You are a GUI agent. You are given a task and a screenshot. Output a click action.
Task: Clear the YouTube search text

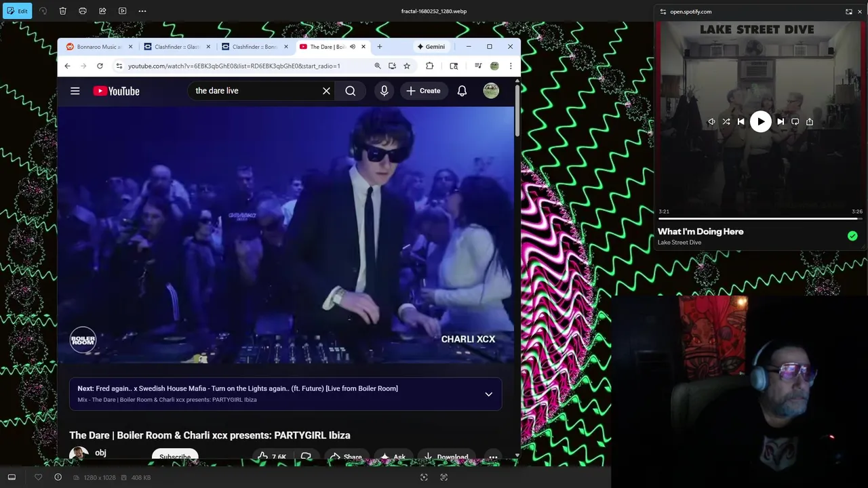(326, 91)
